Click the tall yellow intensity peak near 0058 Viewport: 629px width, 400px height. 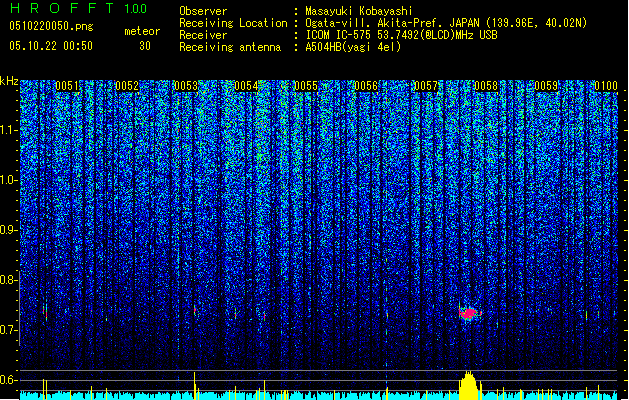pyautogui.click(x=469, y=385)
